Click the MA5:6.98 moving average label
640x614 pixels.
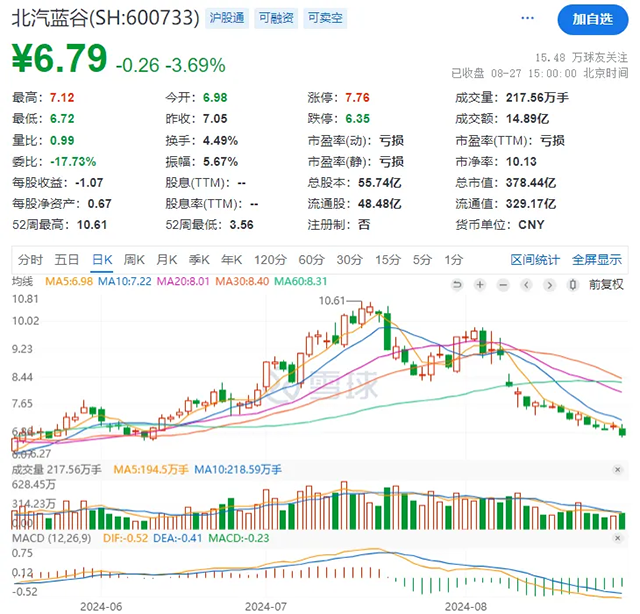(69, 282)
